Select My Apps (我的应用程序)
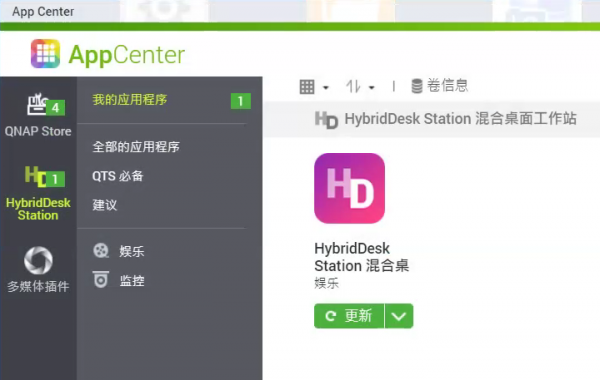Screen dimensions: 600x380 pos(130,100)
